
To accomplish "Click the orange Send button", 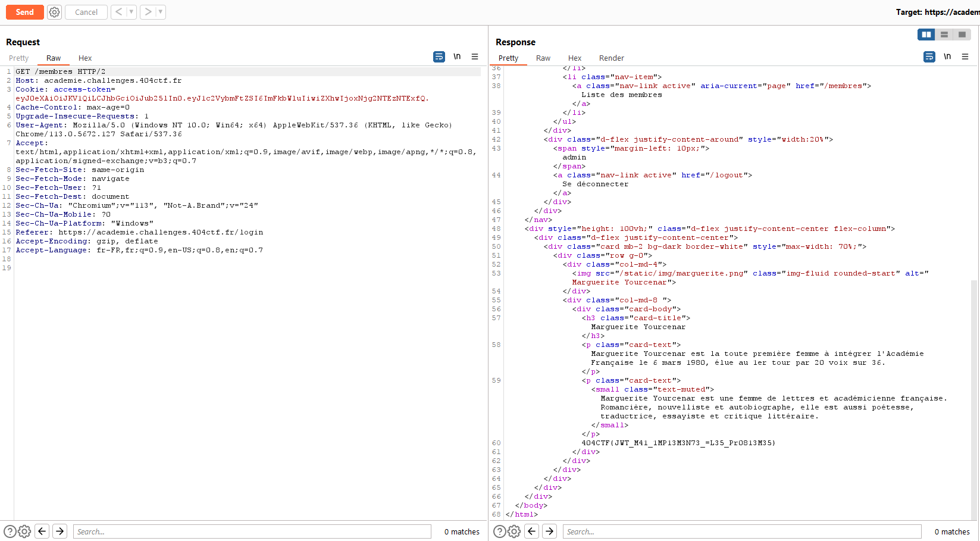I will (x=25, y=12).
